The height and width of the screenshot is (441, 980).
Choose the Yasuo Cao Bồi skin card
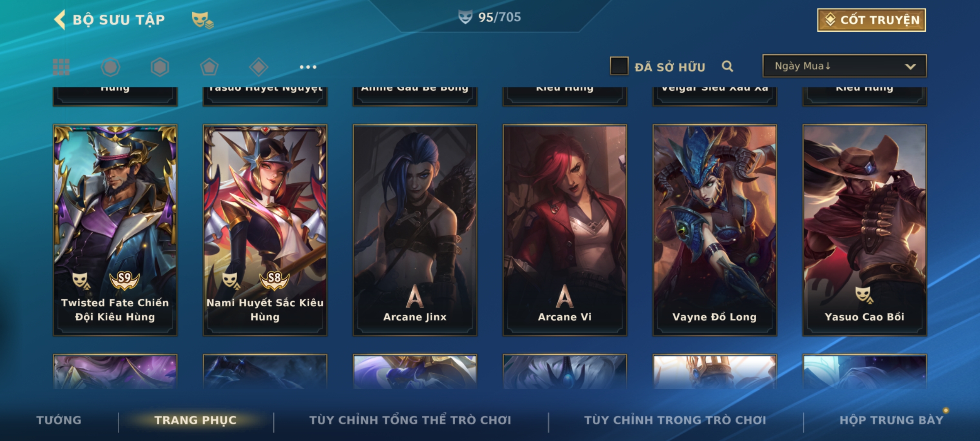[x=864, y=230]
